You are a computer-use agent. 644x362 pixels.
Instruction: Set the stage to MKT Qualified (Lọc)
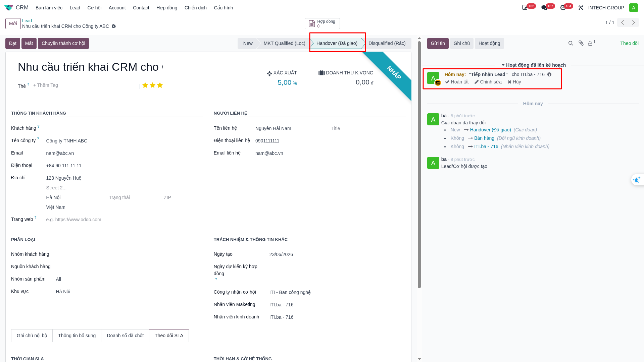point(284,43)
